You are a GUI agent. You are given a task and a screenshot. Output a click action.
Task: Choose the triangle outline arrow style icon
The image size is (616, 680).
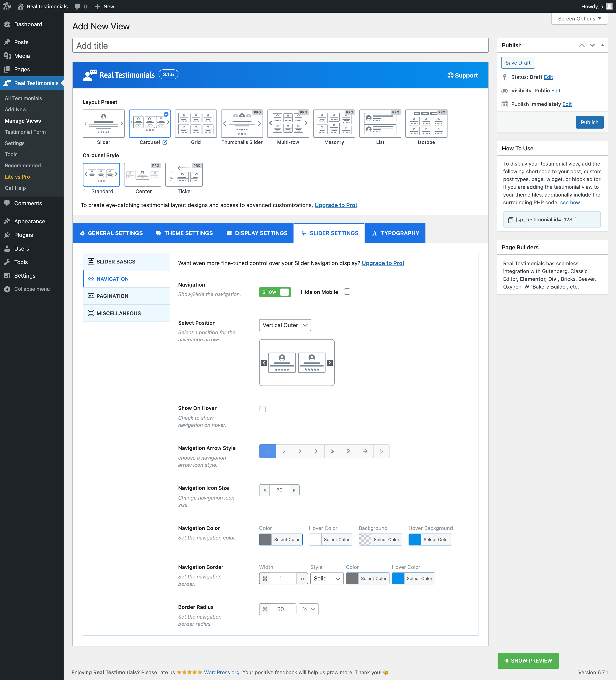[381, 451]
